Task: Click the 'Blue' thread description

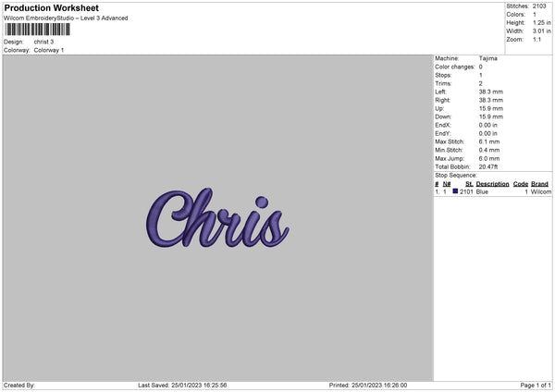Action: (x=482, y=191)
